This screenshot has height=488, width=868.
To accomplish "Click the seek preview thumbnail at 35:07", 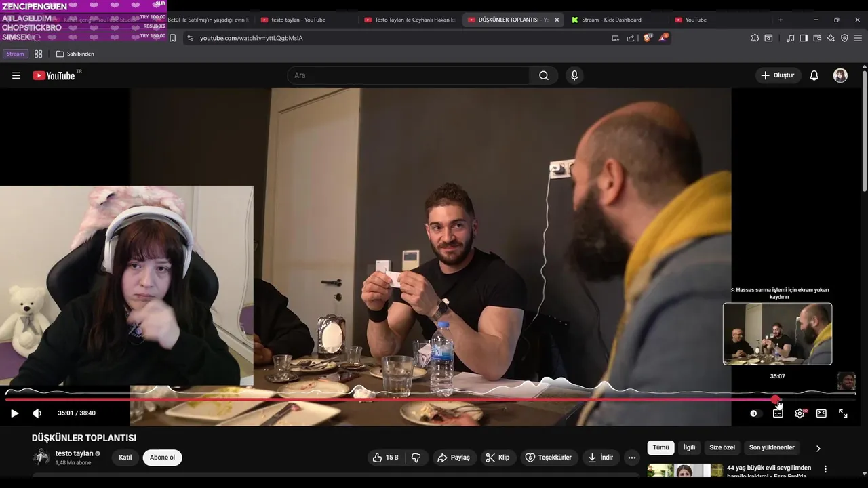I will point(777,333).
